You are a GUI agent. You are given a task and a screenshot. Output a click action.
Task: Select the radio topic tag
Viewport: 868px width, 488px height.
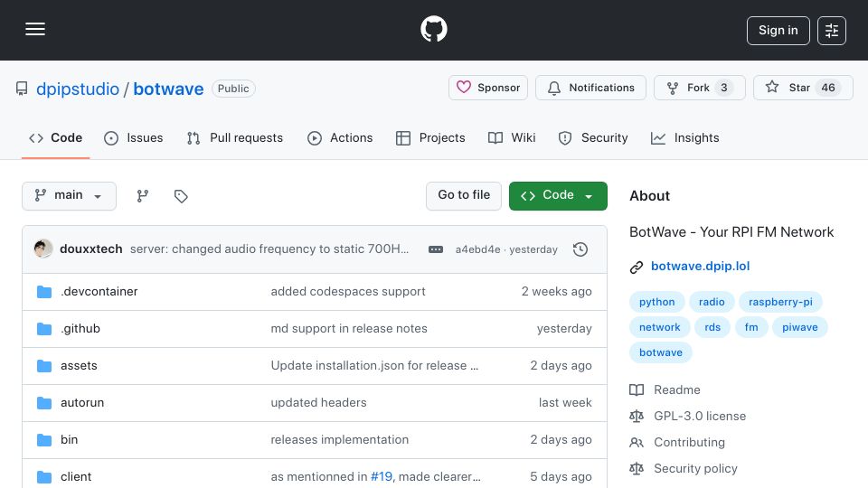pos(712,302)
